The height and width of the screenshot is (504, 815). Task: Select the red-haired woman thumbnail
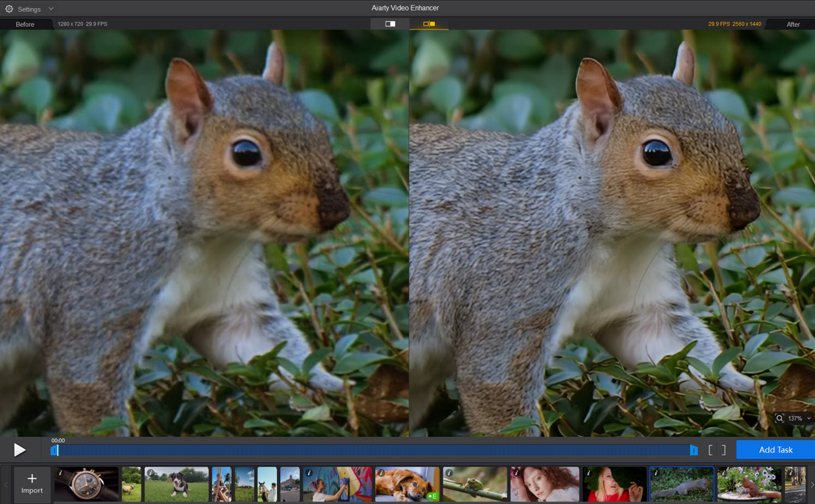click(544, 484)
